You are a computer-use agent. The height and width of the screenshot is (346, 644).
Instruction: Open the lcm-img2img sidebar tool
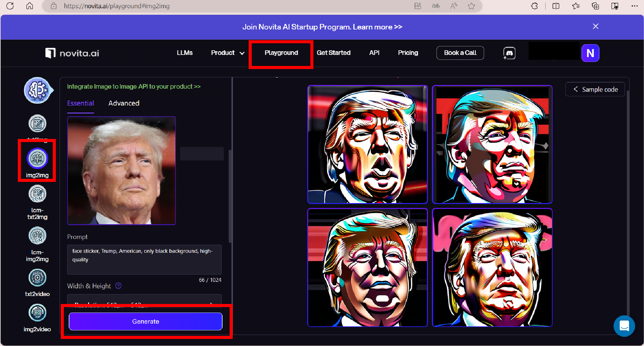(37, 236)
